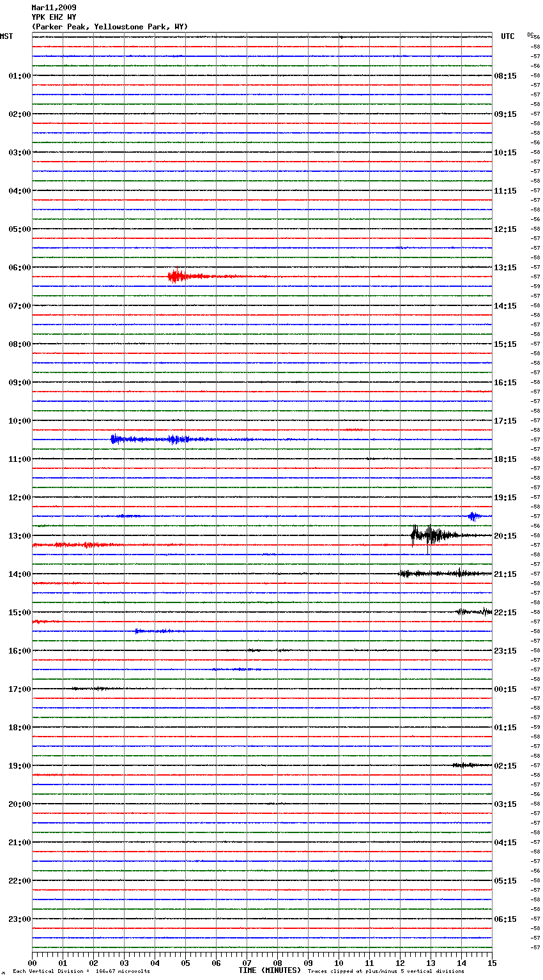This screenshot has height=980, width=543.
Task: Click the 23:15 UTC time label
Action: click(x=505, y=651)
